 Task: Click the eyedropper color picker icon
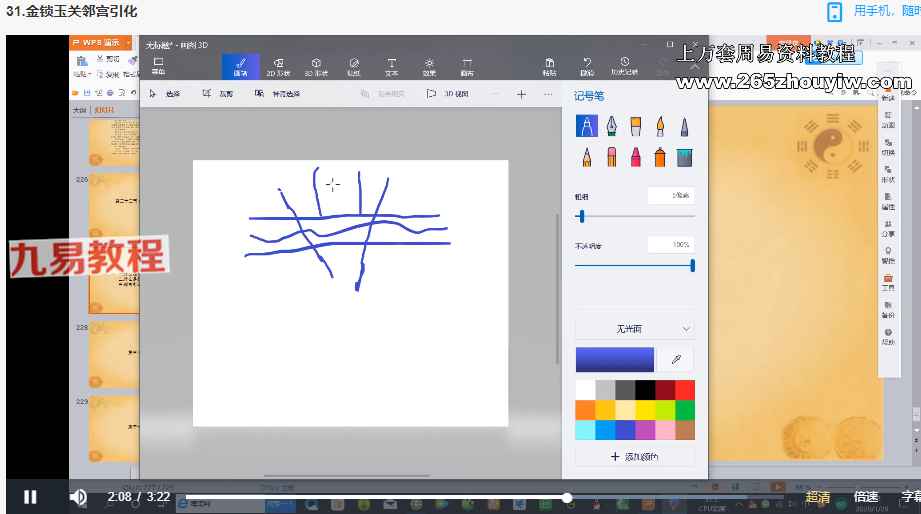pyautogui.click(x=676, y=360)
